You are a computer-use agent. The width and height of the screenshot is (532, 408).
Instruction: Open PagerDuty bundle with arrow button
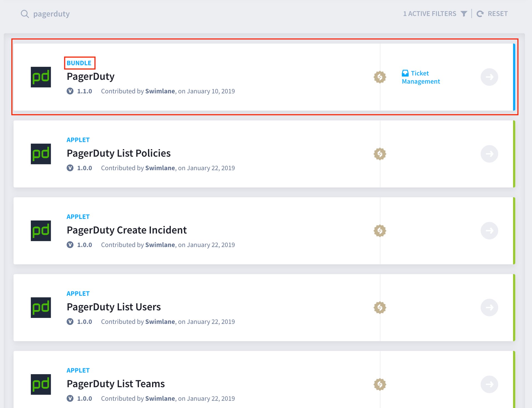tap(489, 77)
